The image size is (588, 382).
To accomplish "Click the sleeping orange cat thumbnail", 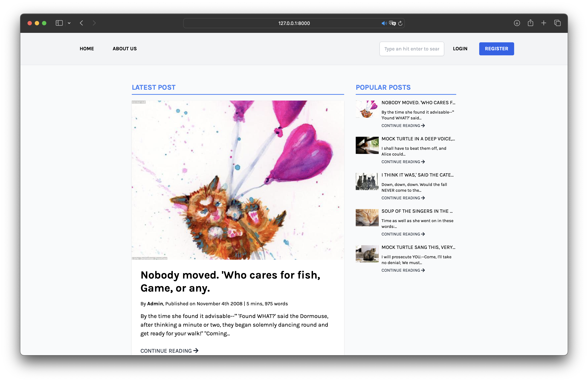I will click(367, 218).
